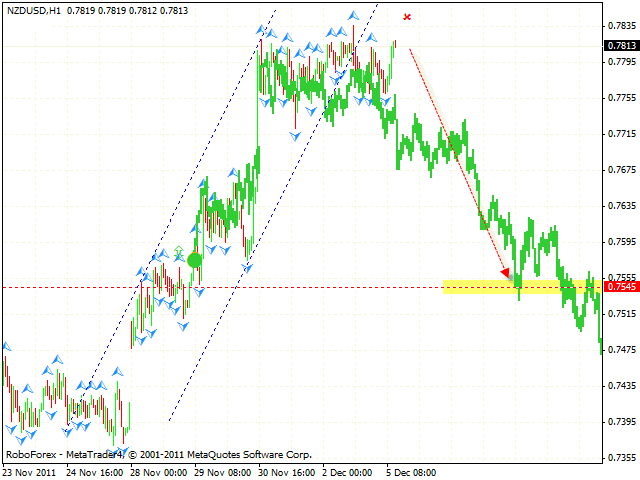Viewport: 640px width, 480px height.
Task: Select the 23 Nov 2011 date label
Action: [31, 472]
